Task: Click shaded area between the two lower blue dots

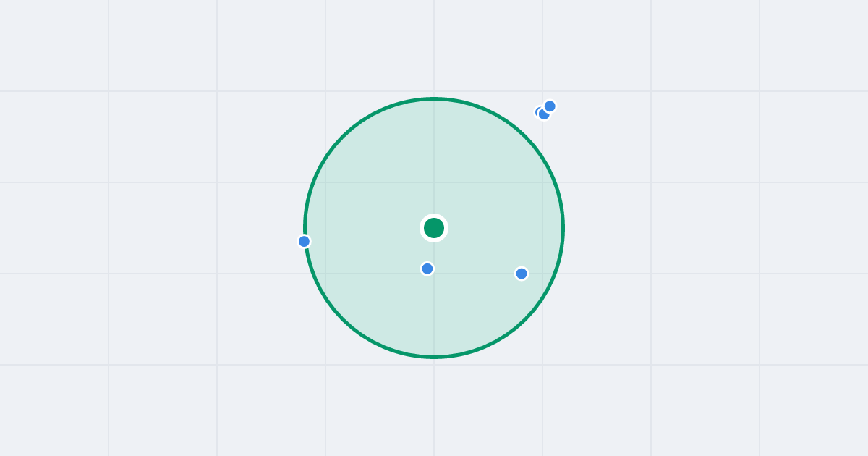Action: click(475, 271)
